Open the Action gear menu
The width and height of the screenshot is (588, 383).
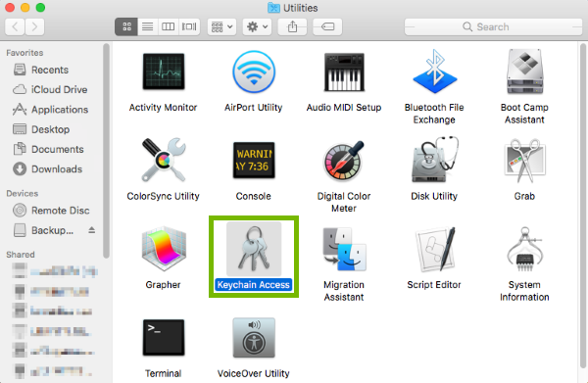click(257, 27)
